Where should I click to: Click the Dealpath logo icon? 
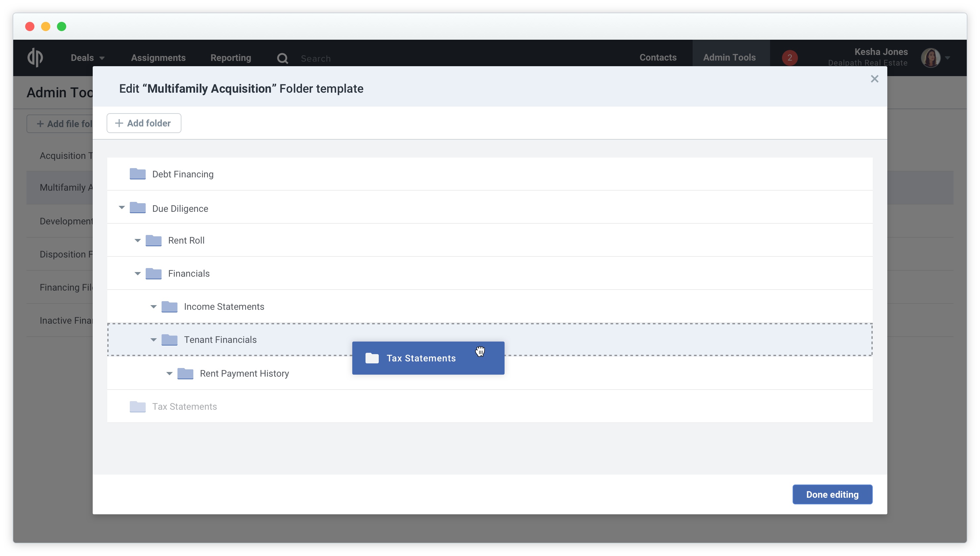click(x=35, y=57)
